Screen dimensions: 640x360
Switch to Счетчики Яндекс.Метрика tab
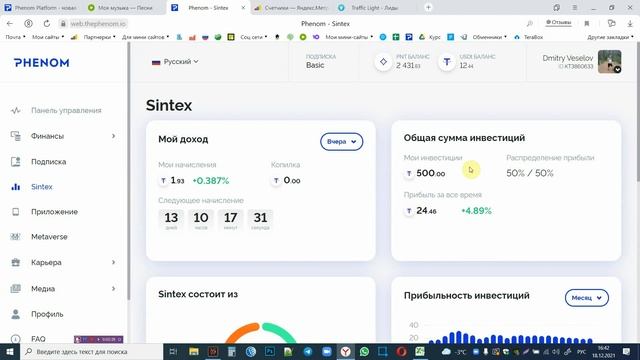(x=291, y=8)
